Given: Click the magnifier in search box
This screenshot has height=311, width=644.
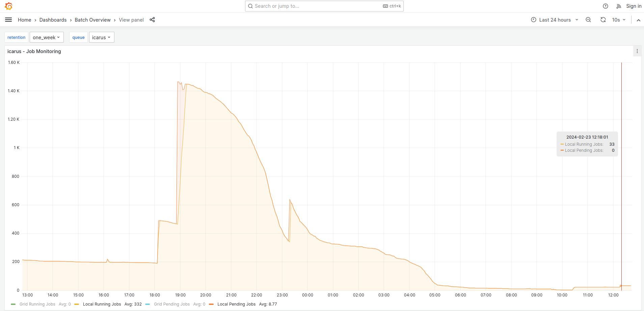Looking at the screenshot, I should (250, 6).
